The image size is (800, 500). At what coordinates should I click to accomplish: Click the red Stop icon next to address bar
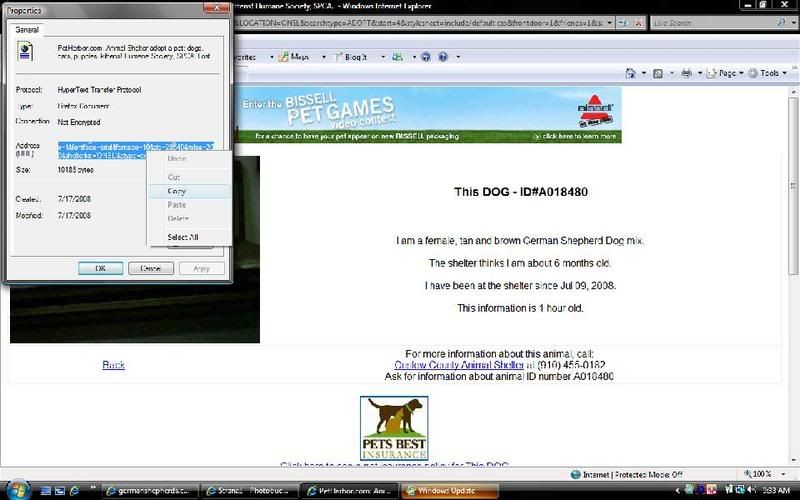pyautogui.click(x=638, y=23)
